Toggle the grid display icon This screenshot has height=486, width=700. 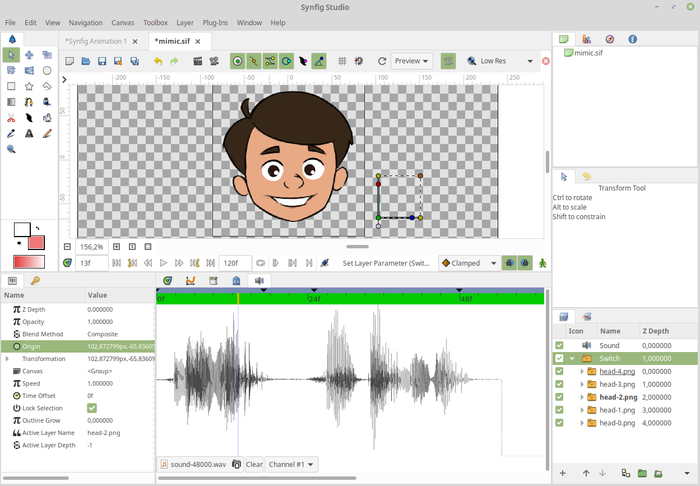pos(342,61)
